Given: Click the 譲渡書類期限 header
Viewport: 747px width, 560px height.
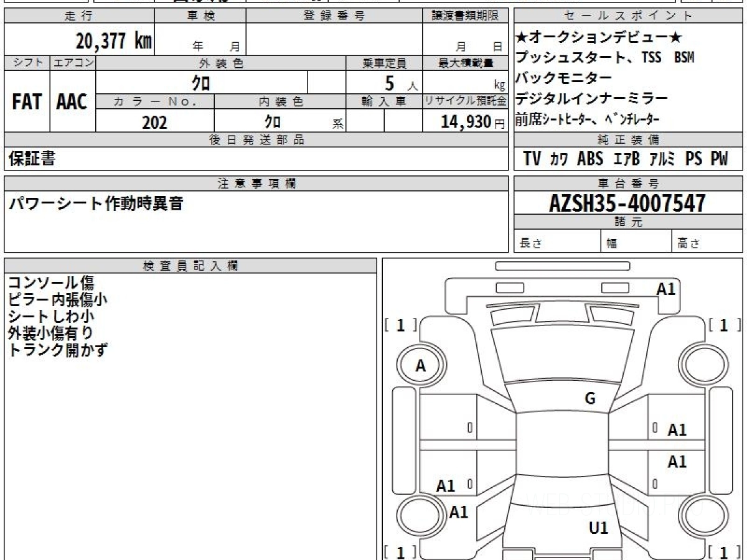Looking at the screenshot, I should 465,16.
